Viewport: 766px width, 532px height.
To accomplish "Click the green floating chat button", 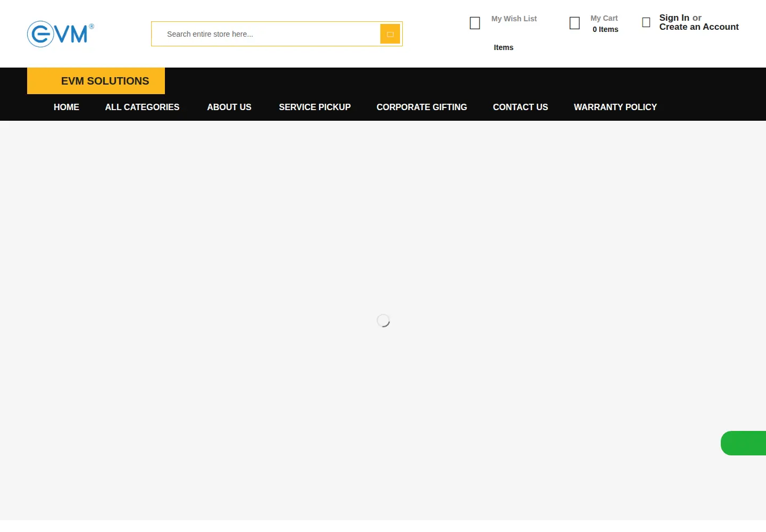I will point(744,443).
